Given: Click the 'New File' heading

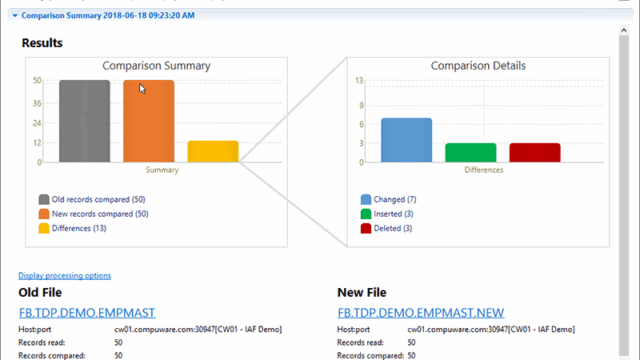Looking at the screenshot, I should pos(362,293).
